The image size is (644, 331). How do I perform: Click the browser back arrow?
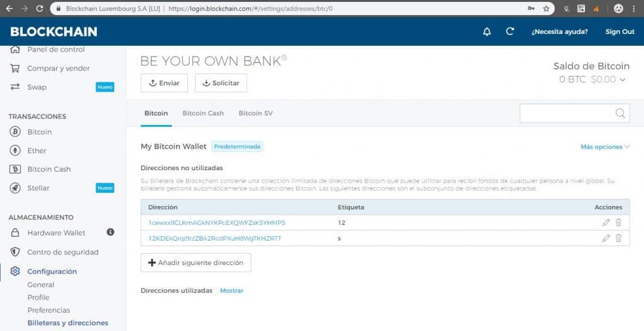[9, 8]
